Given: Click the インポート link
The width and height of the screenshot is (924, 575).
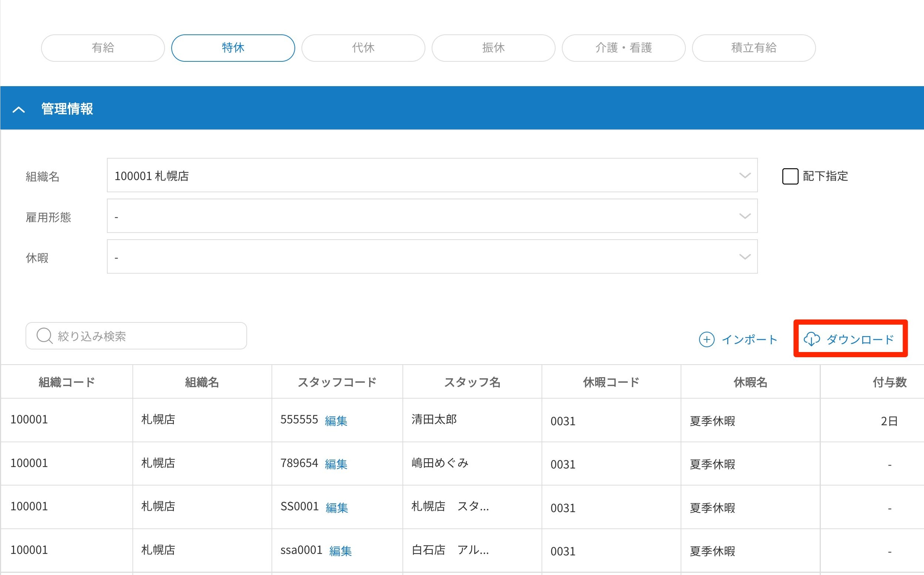Looking at the screenshot, I should coord(749,339).
